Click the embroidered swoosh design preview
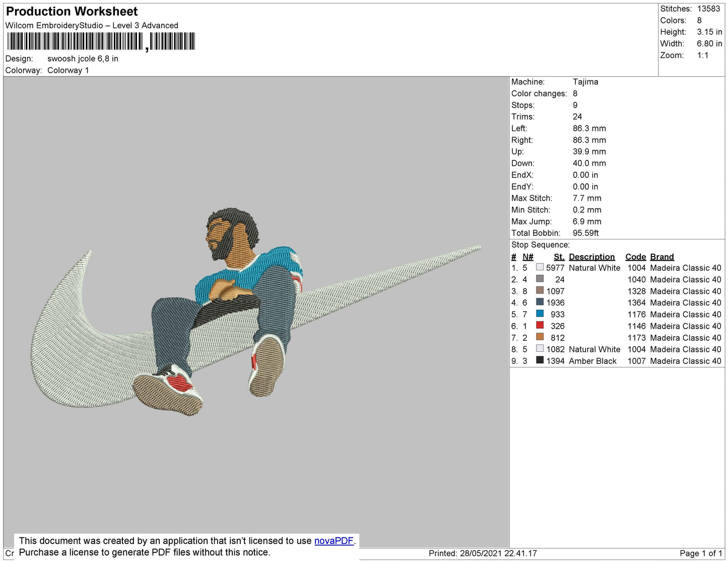Viewport: 728px width, 563px height. coord(257,312)
